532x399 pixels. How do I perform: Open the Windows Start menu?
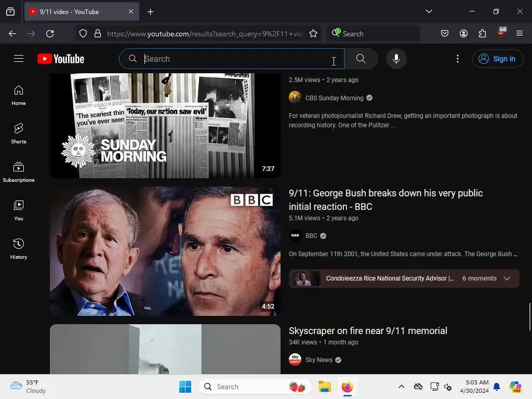185,387
